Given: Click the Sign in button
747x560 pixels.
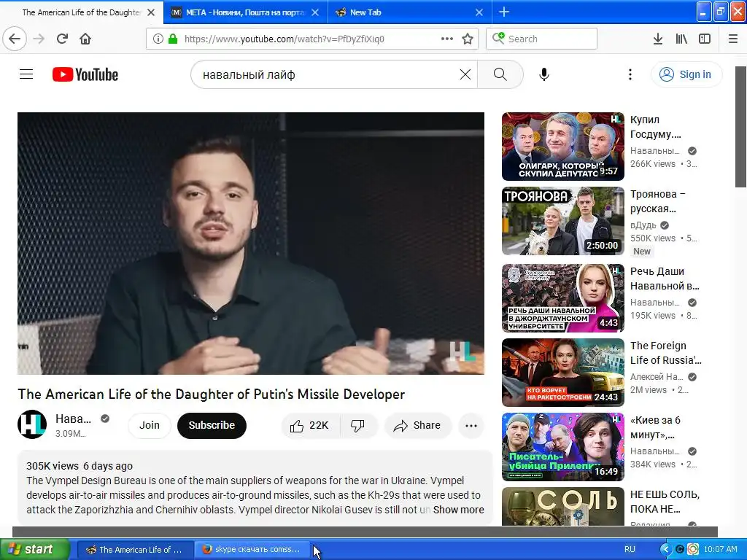Looking at the screenshot, I should (686, 74).
